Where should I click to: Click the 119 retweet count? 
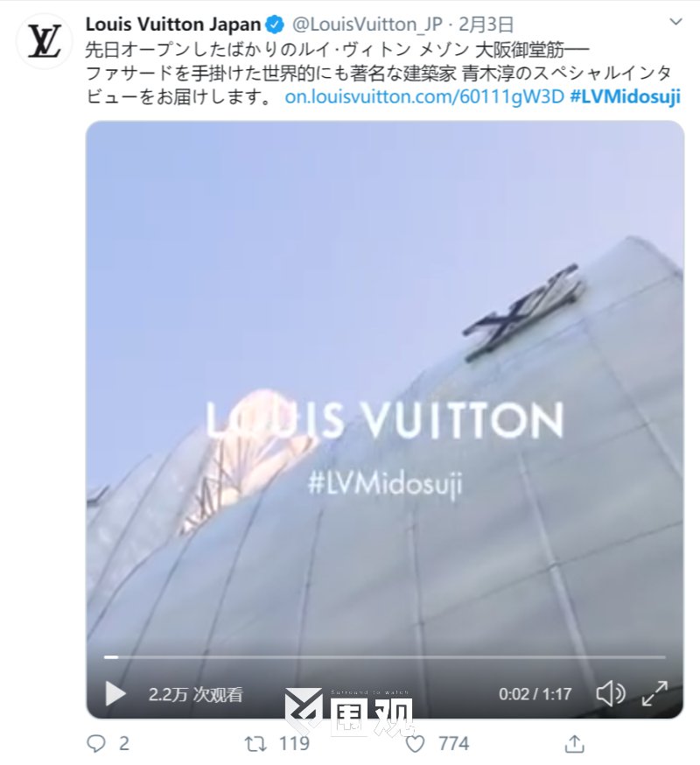point(294,743)
